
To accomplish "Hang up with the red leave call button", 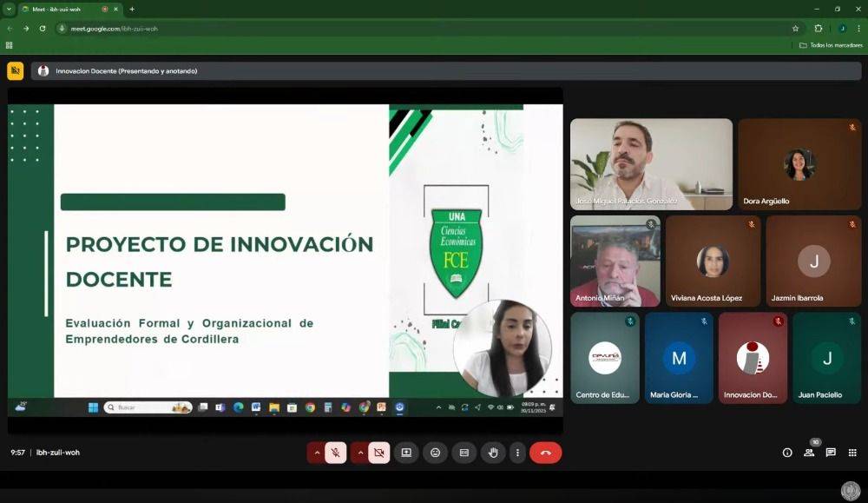I will pyautogui.click(x=546, y=453).
